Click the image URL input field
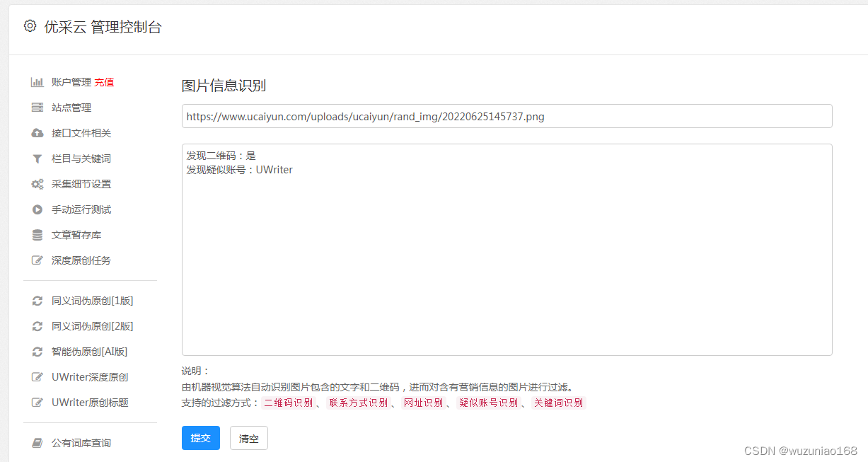This screenshot has width=868, height=462. pyautogui.click(x=507, y=116)
